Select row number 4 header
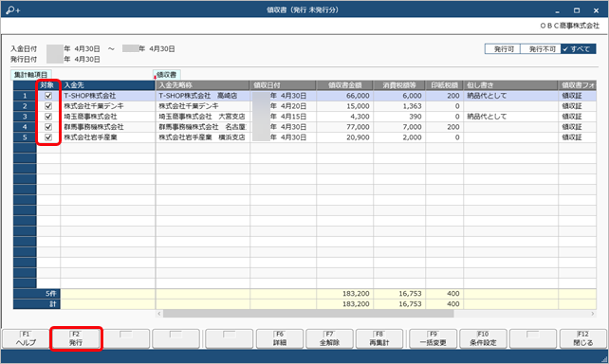The image size is (609, 364). click(x=25, y=127)
